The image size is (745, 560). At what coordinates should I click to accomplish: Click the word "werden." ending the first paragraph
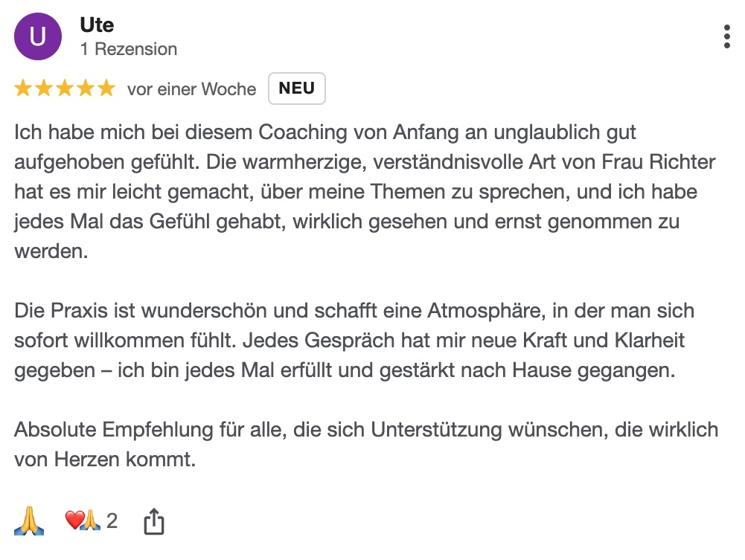(51, 251)
